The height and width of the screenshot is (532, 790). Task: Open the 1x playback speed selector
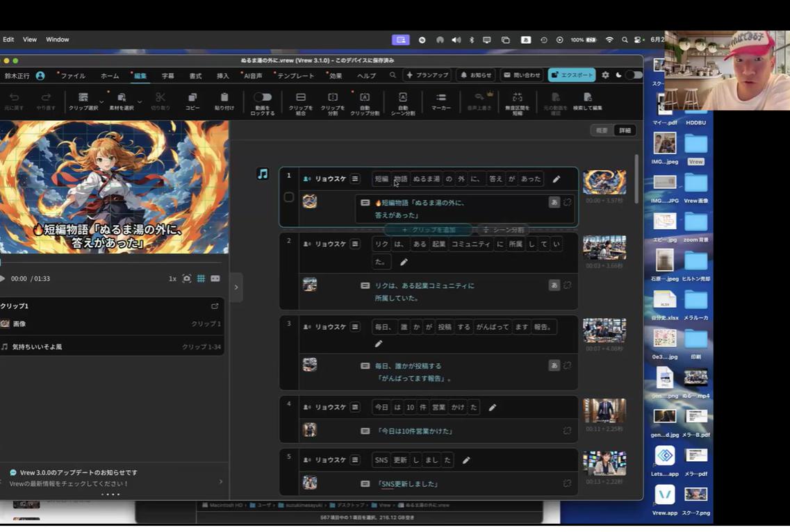coord(172,279)
